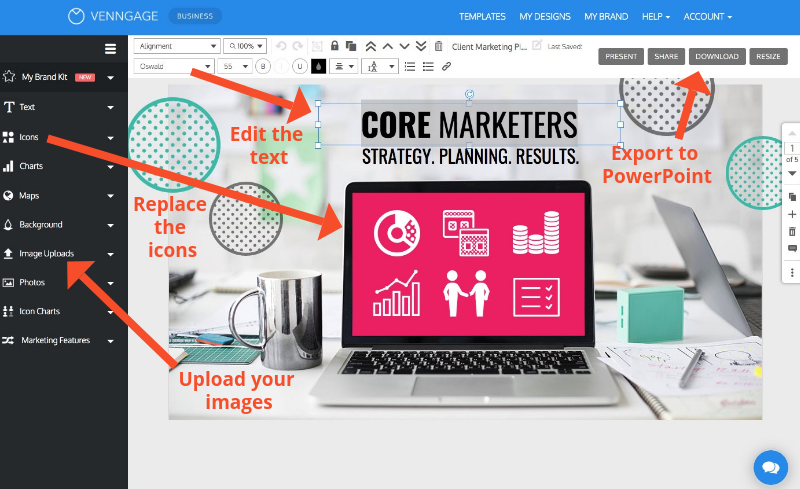Select the pie chart icon on laptop screen
This screenshot has width=800, height=489.
click(397, 233)
